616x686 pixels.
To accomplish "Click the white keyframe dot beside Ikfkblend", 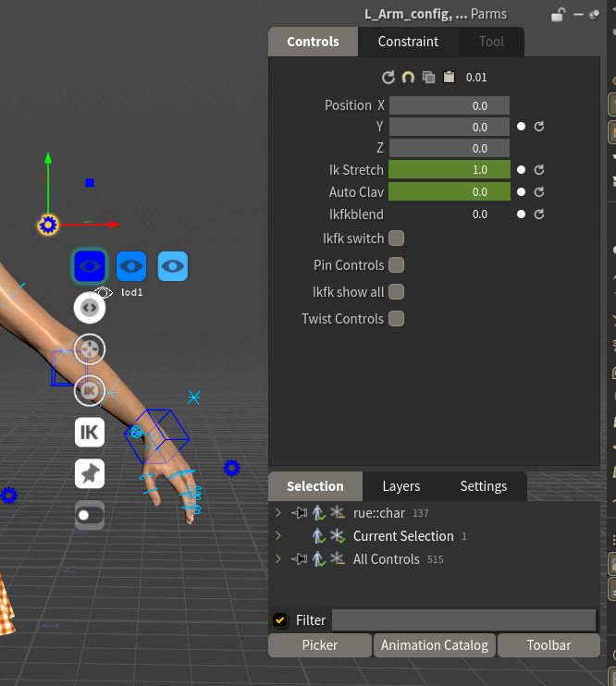I will coord(521,214).
